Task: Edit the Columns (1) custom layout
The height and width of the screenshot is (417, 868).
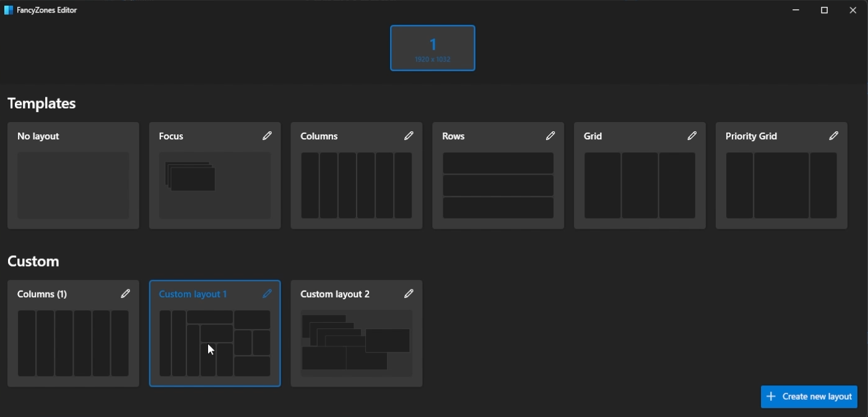Action: click(x=126, y=293)
